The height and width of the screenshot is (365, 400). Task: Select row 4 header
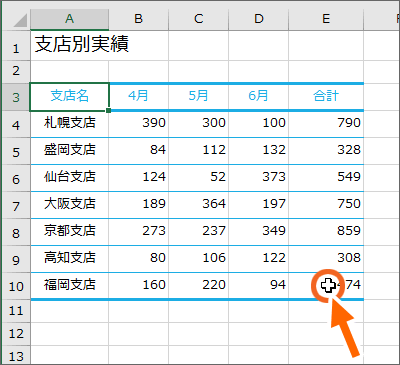pos(16,124)
